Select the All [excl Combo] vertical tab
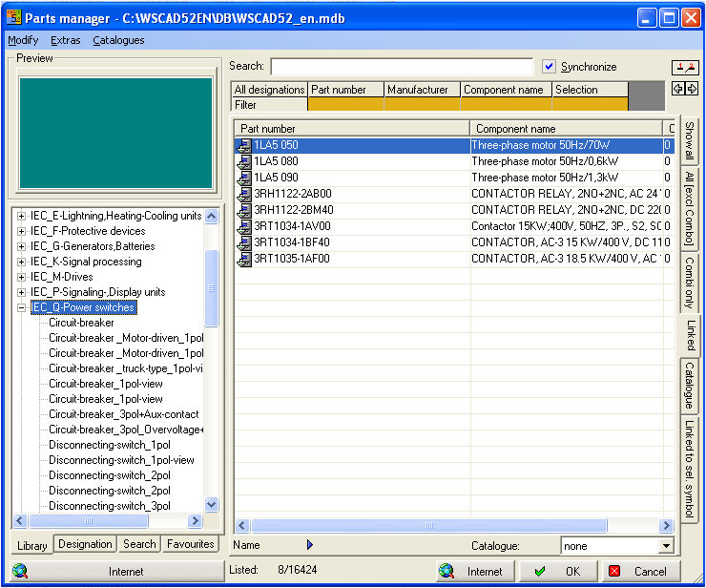The image size is (706, 588). pyautogui.click(x=689, y=208)
